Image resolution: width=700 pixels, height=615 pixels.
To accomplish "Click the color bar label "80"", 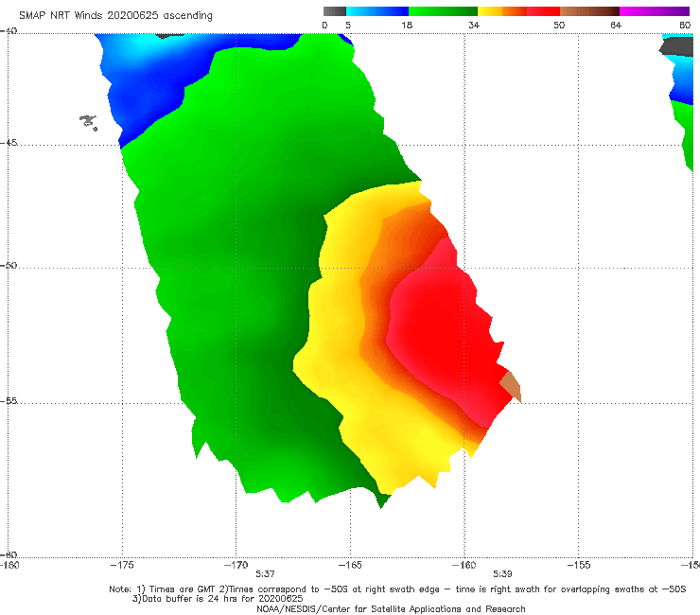I will point(685,25).
